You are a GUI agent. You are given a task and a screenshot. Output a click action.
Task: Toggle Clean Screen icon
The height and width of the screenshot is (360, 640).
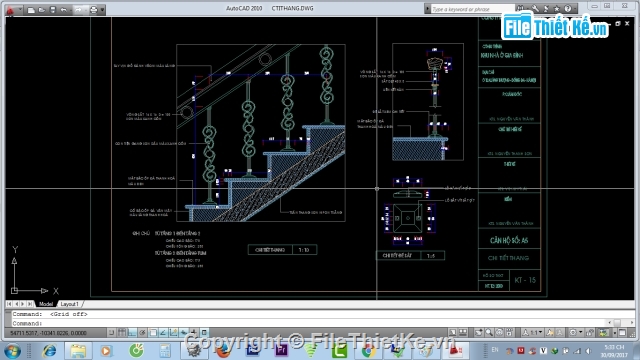(x=622, y=333)
